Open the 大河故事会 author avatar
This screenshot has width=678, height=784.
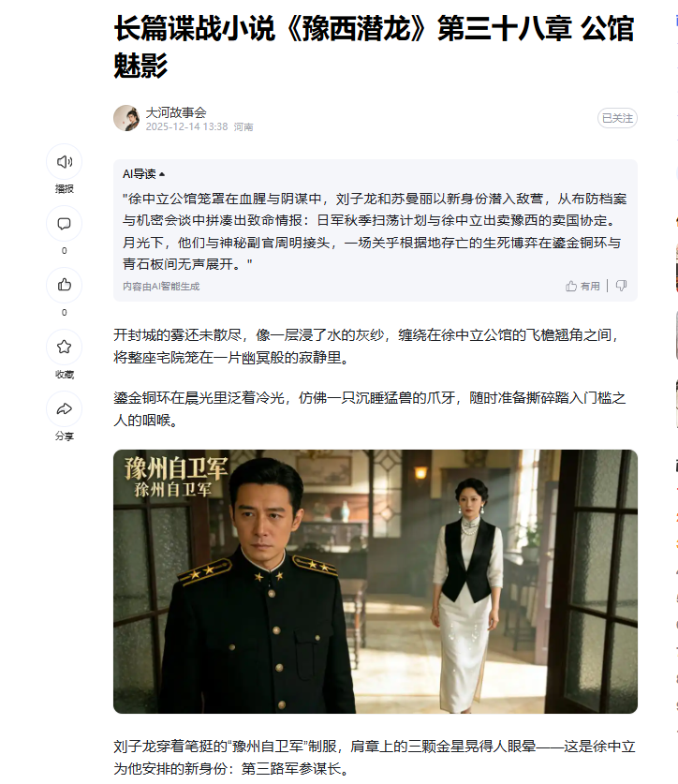click(x=126, y=119)
